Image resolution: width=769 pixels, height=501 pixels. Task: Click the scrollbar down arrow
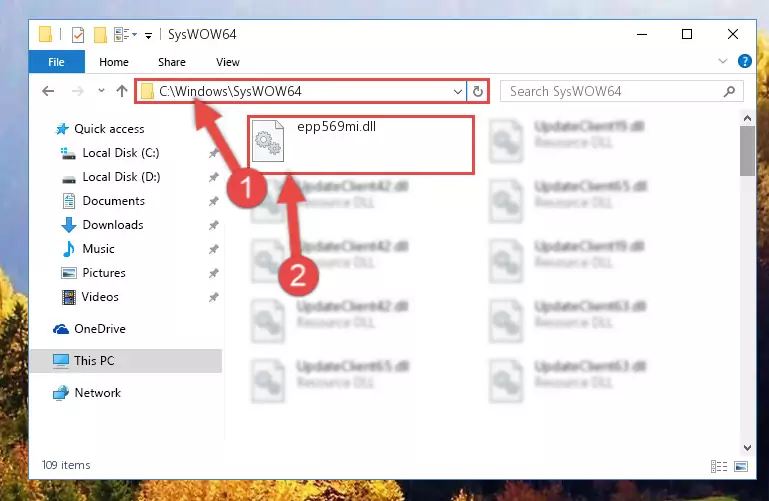point(747,448)
